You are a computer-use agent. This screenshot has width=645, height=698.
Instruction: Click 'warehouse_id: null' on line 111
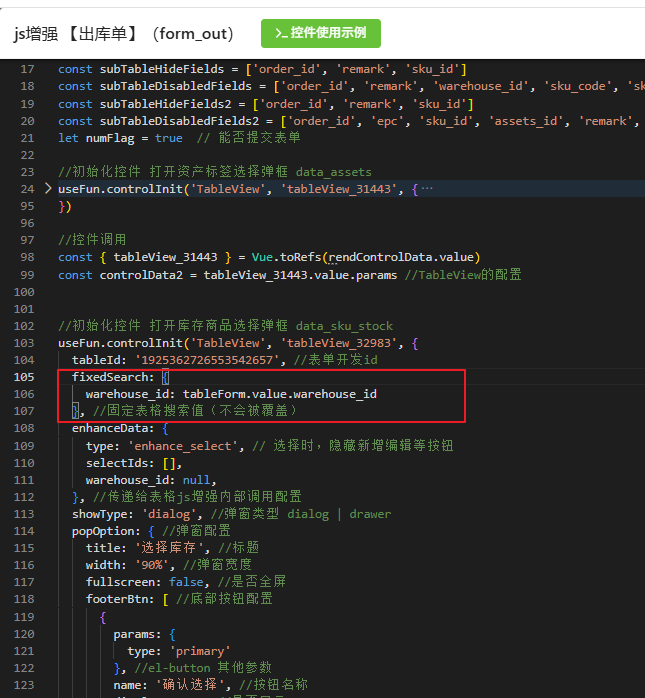click(148, 480)
